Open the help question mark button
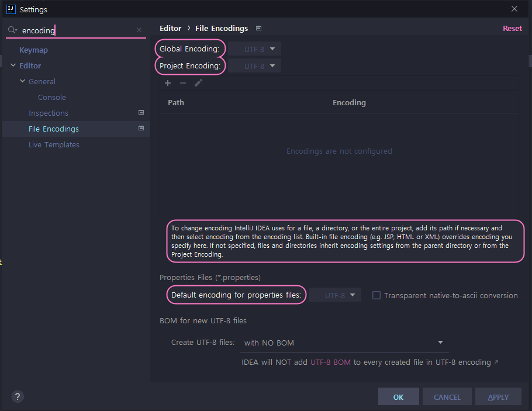 click(18, 396)
